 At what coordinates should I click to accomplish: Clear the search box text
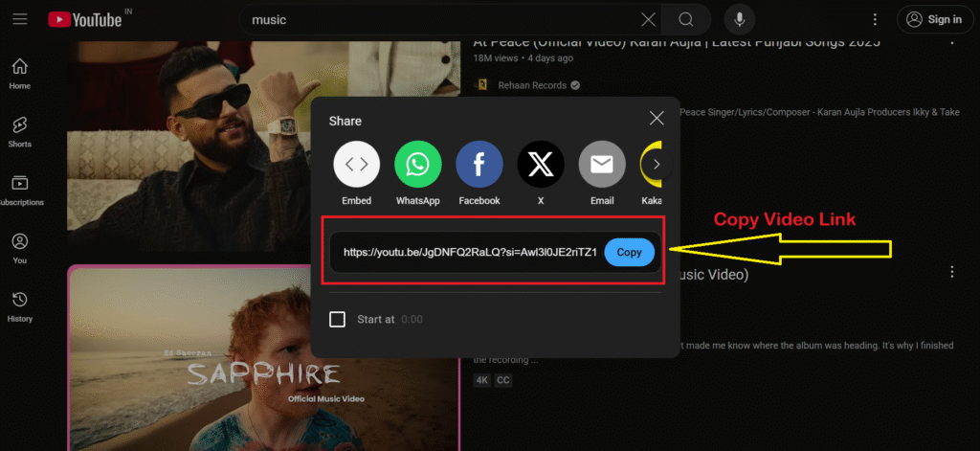(x=648, y=20)
